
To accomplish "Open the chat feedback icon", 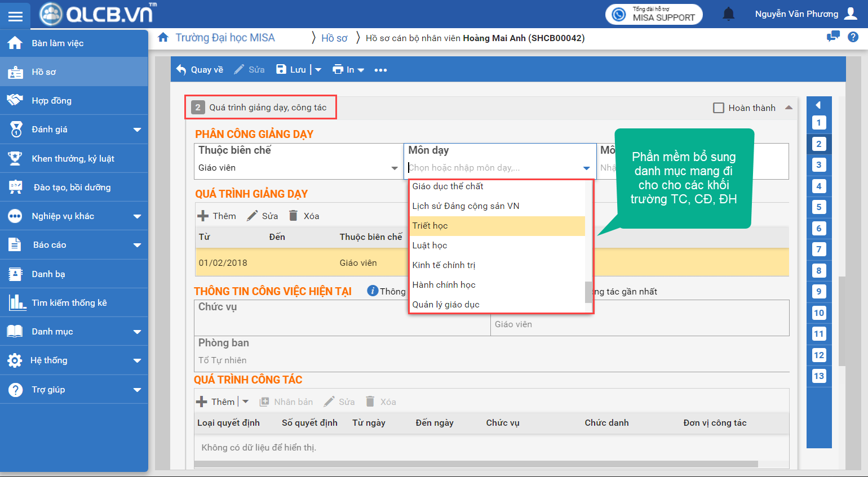I will coord(832,37).
